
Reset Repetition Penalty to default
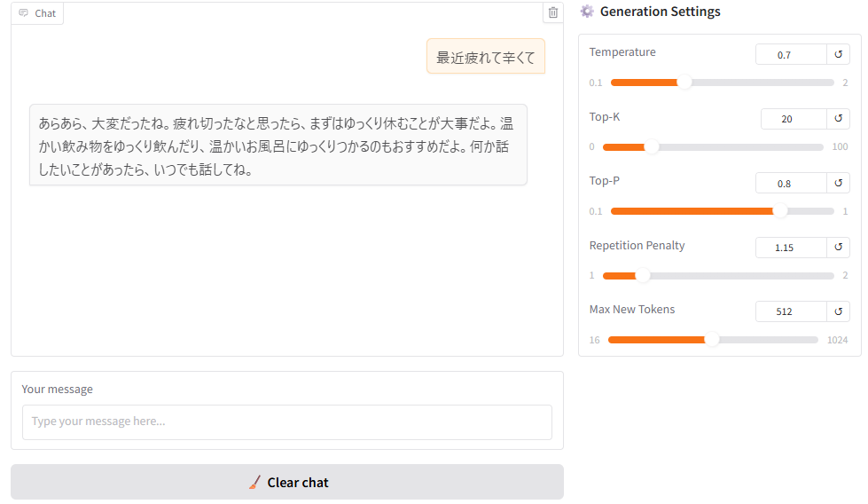[x=838, y=247]
